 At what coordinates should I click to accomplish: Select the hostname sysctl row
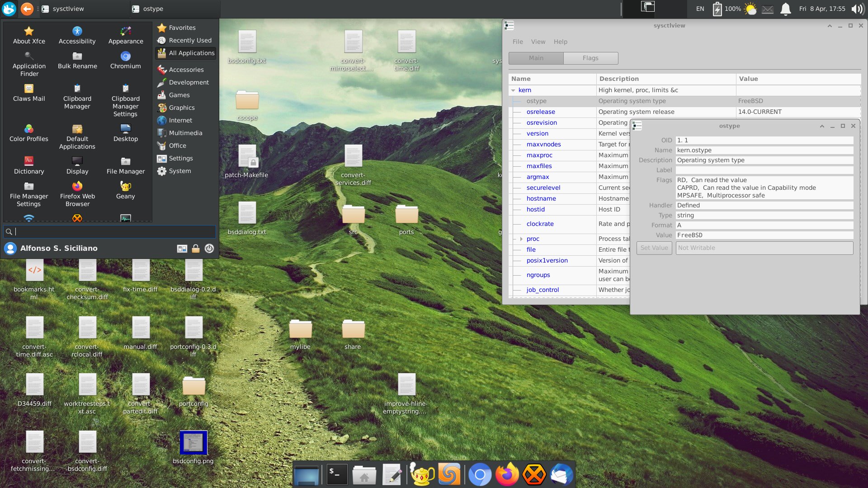[569, 199]
